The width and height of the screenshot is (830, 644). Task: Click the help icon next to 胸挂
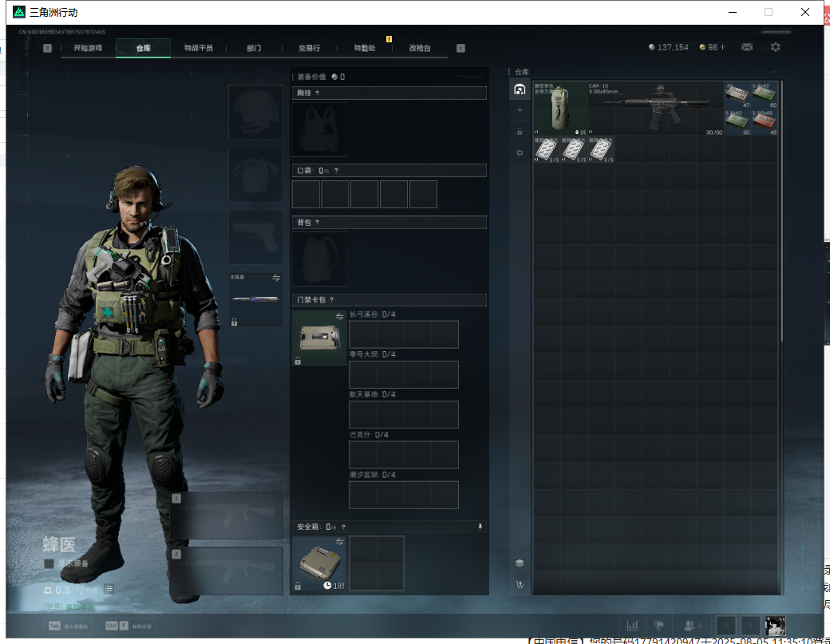point(317,93)
